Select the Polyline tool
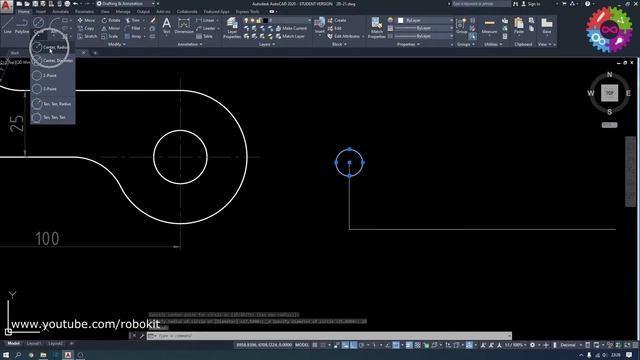 (x=22, y=25)
